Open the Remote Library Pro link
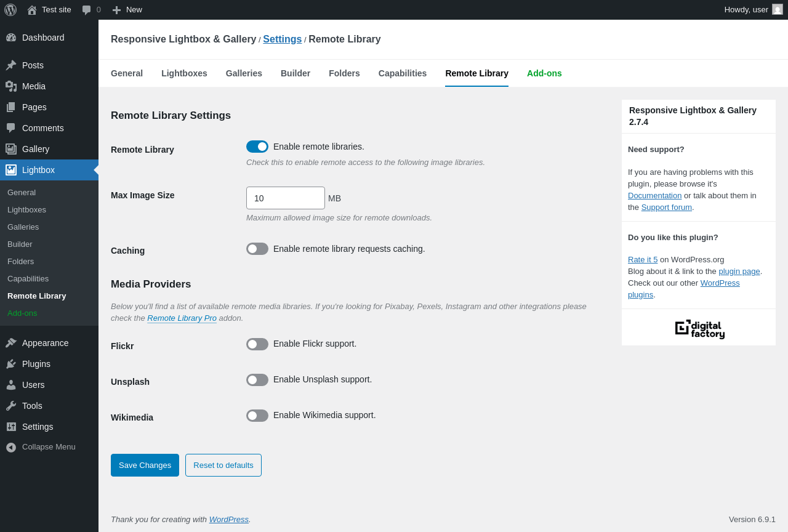This screenshot has width=788, height=532. click(x=182, y=318)
